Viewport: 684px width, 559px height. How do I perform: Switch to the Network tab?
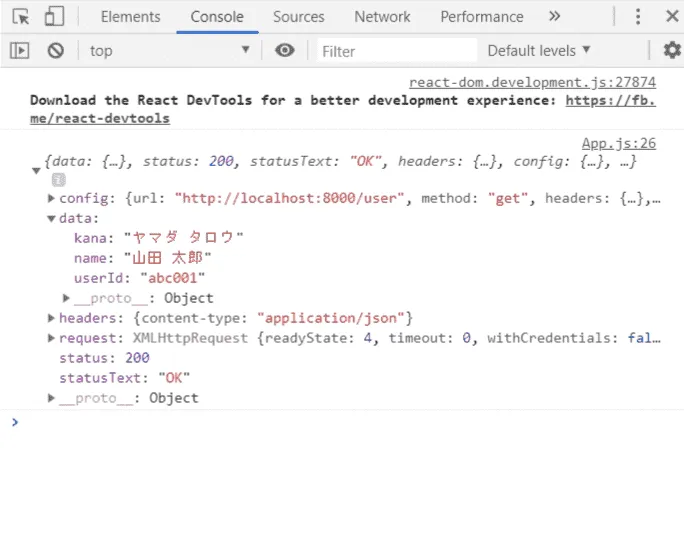pos(382,17)
